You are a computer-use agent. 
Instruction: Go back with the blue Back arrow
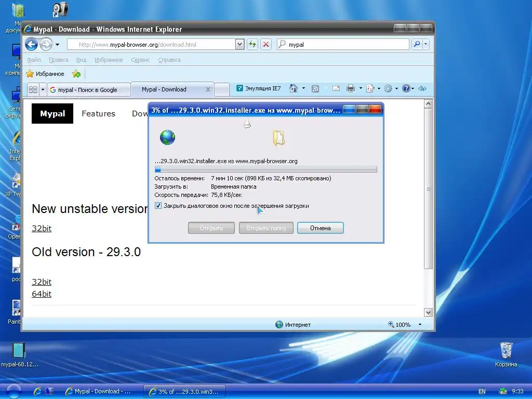pos(31,44)
